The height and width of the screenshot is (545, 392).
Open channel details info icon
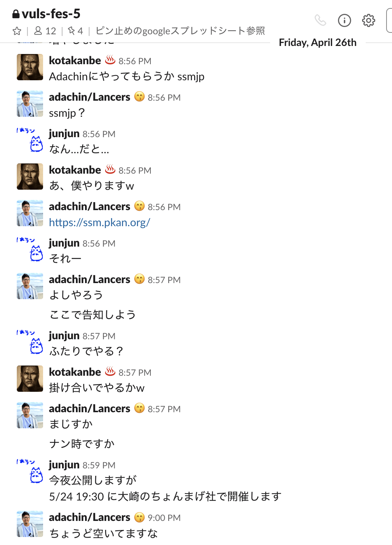[x=344, y=20]
